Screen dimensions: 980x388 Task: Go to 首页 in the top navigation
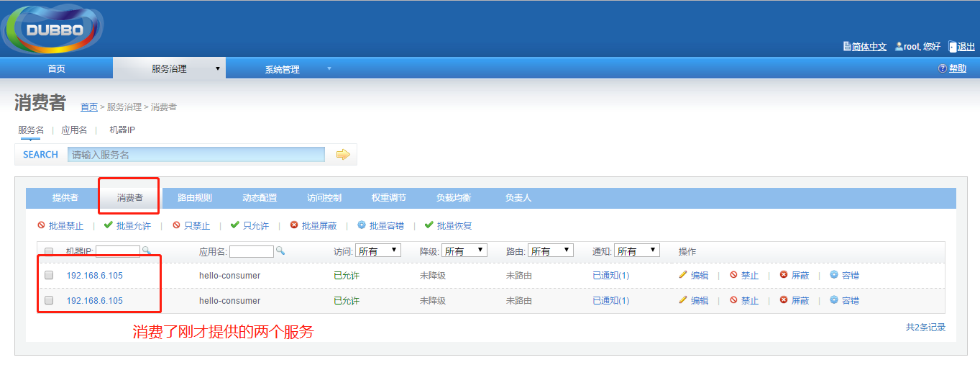tap(56, 69)
